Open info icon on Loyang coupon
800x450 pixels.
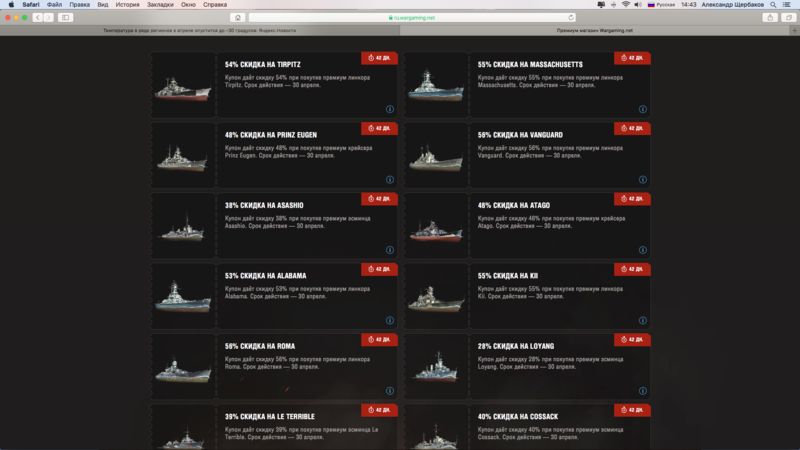[x=643, y=391]
